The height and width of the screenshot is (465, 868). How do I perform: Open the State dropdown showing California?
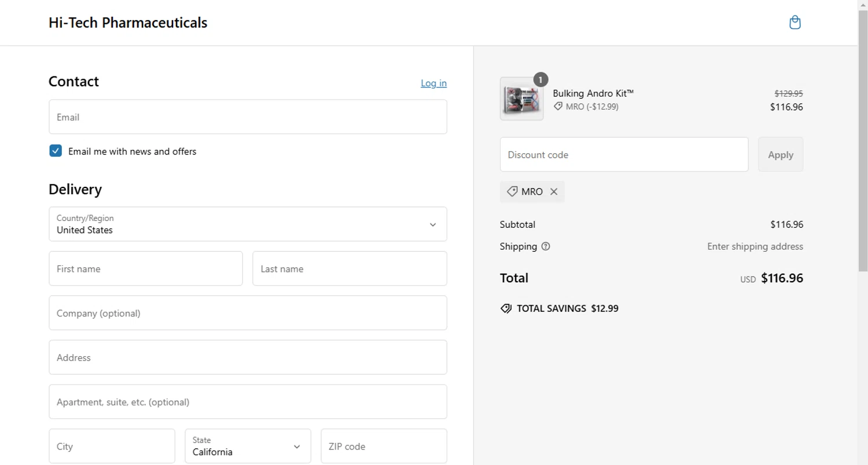[x=248, y=446]
